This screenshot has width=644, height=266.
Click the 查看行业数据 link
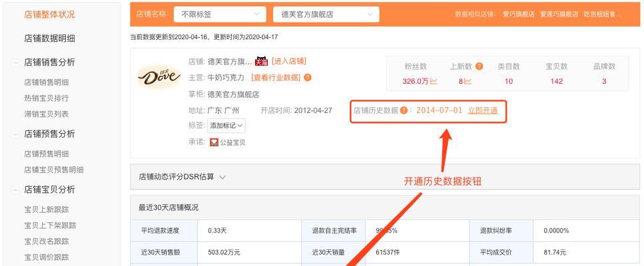pos(276,77)
